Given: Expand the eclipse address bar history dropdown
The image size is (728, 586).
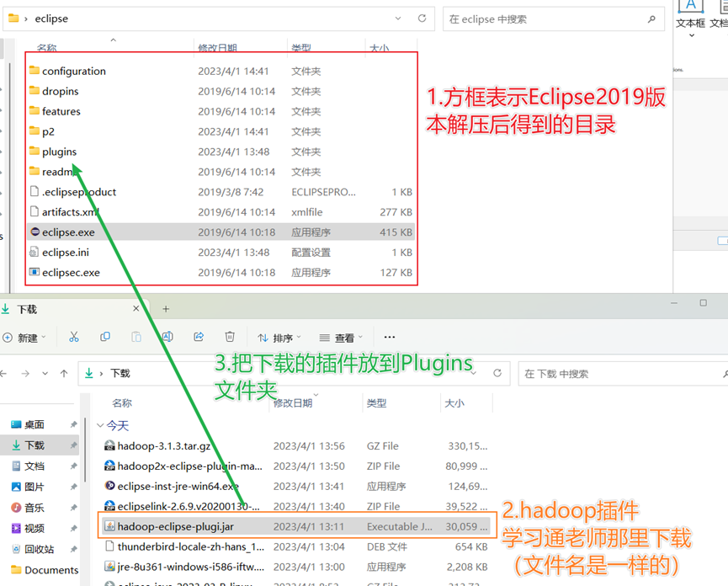Looking at the screenshot, I should [x=398, y=19].
